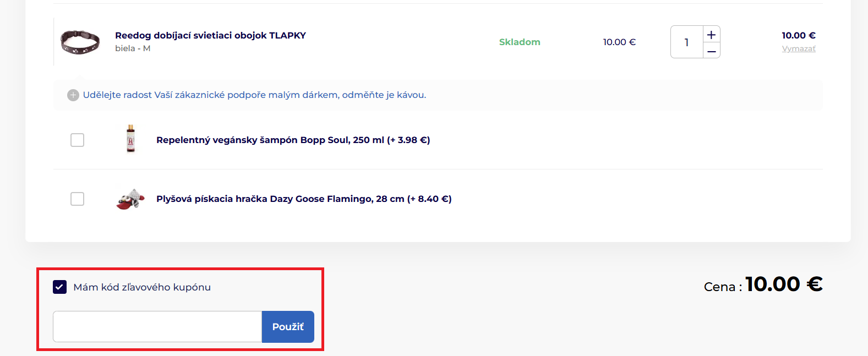This screenshot has height=356, width=868.
Task: Increase collar quantity with plus button
Action: (711, 35)
